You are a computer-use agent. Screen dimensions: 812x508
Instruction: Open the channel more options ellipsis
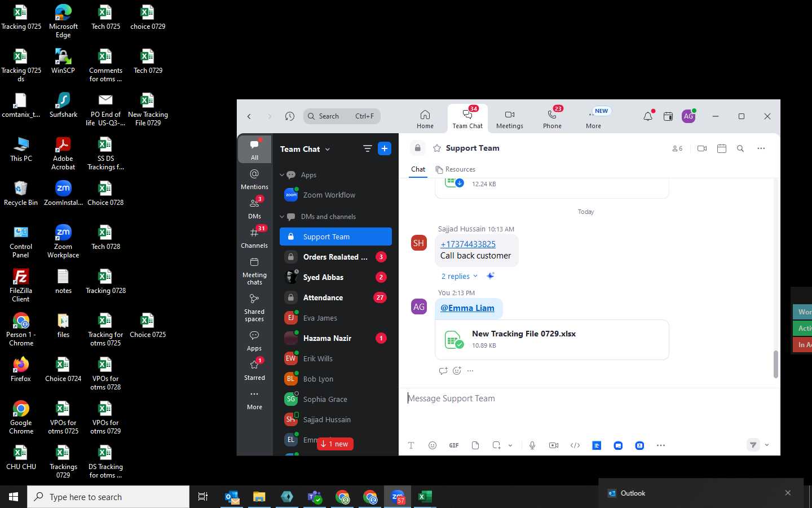point(761,148)
